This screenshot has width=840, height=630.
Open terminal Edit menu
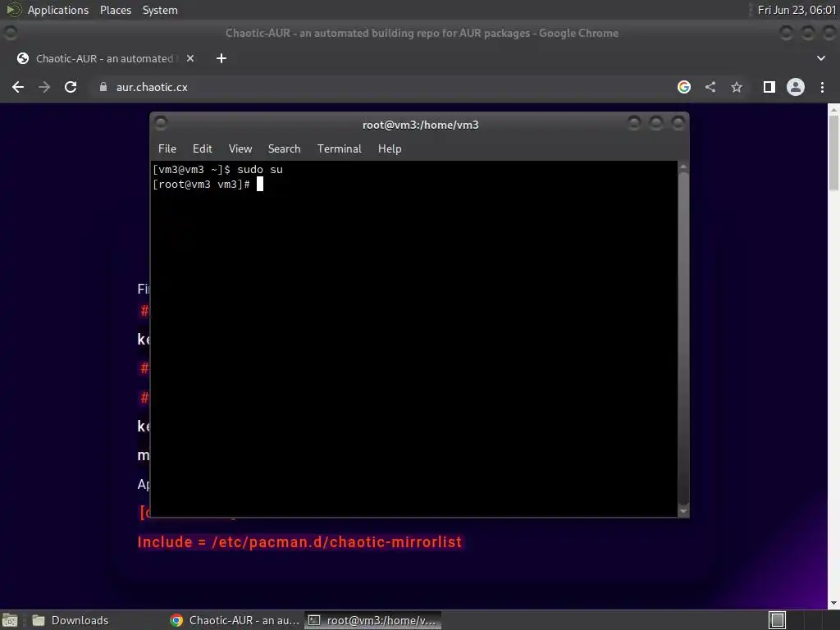pos(203,149)
